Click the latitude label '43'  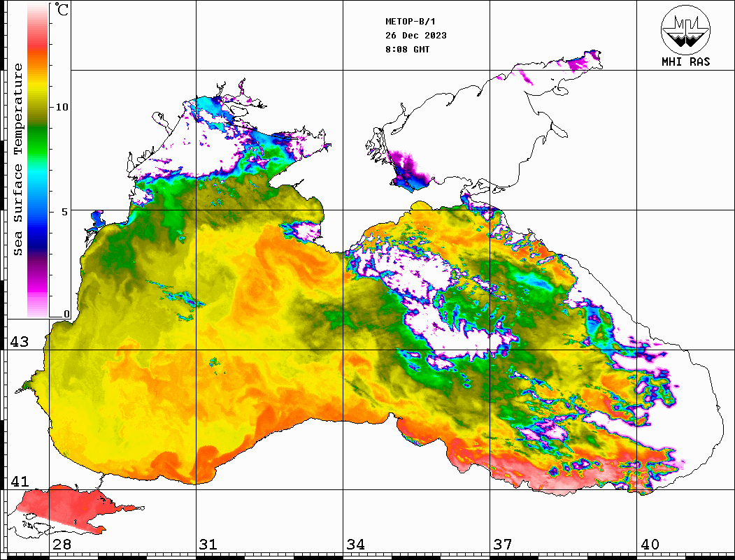(20, 342)
